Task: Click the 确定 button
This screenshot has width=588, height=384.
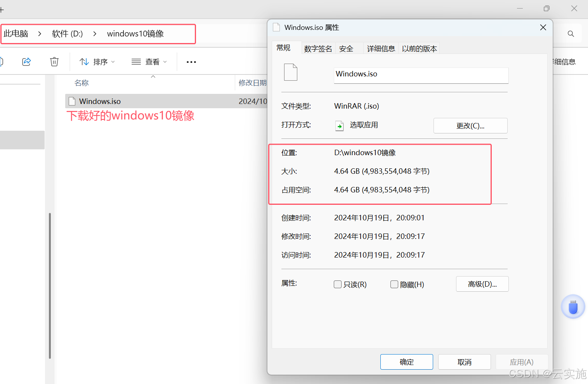Action: point(407,362)
